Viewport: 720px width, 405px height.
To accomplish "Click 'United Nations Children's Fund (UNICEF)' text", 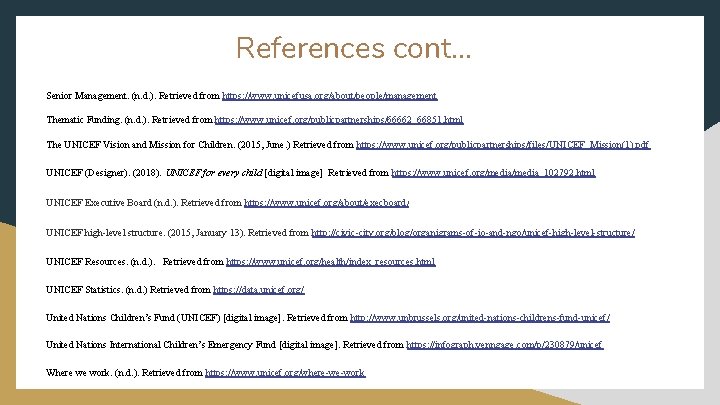I will pyautogui.click(x=133, y=317).
